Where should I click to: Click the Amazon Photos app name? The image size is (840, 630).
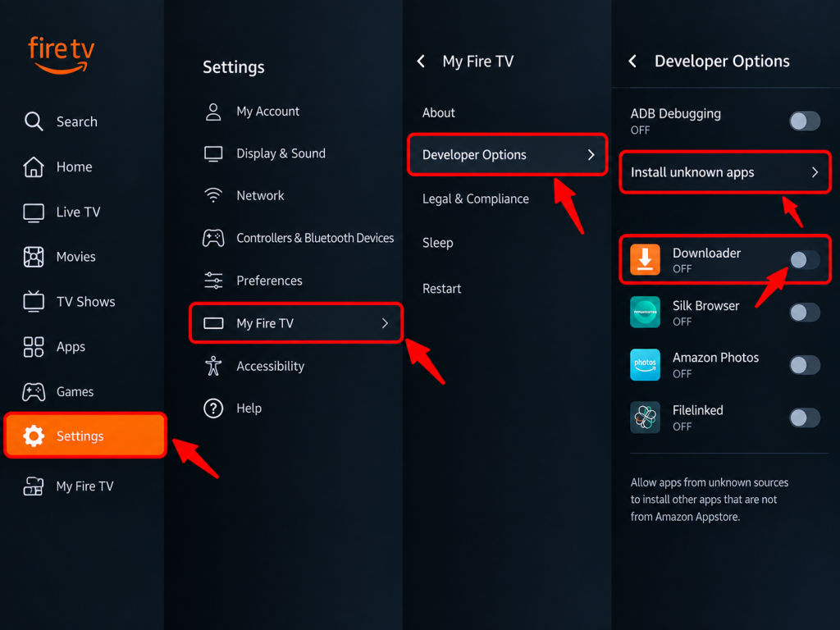click(x=715, y=358)
